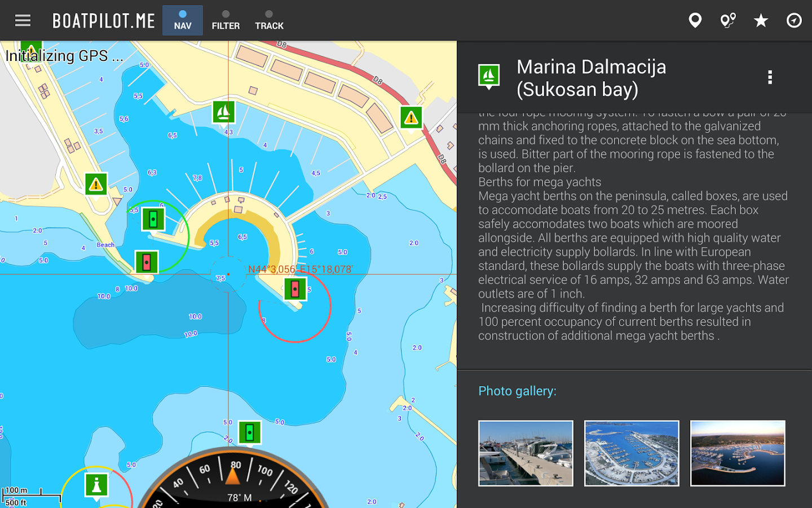Open the route waypoints pin icon

(728, 21)
